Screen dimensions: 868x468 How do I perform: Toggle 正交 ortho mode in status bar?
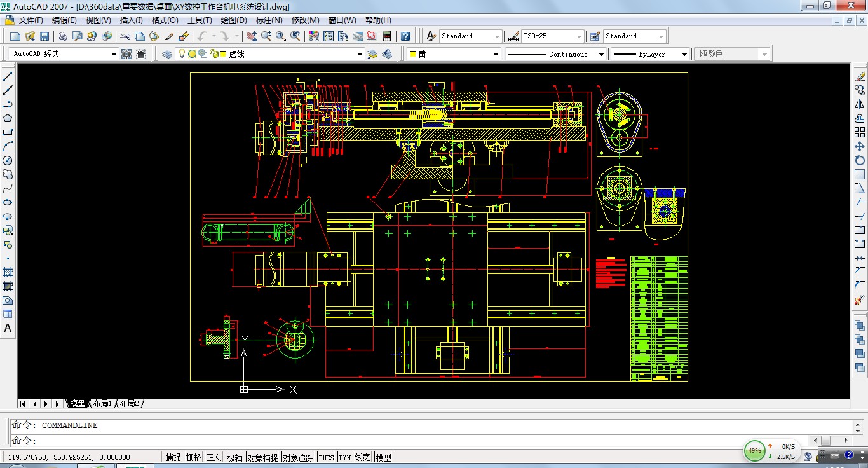[214, 457]
